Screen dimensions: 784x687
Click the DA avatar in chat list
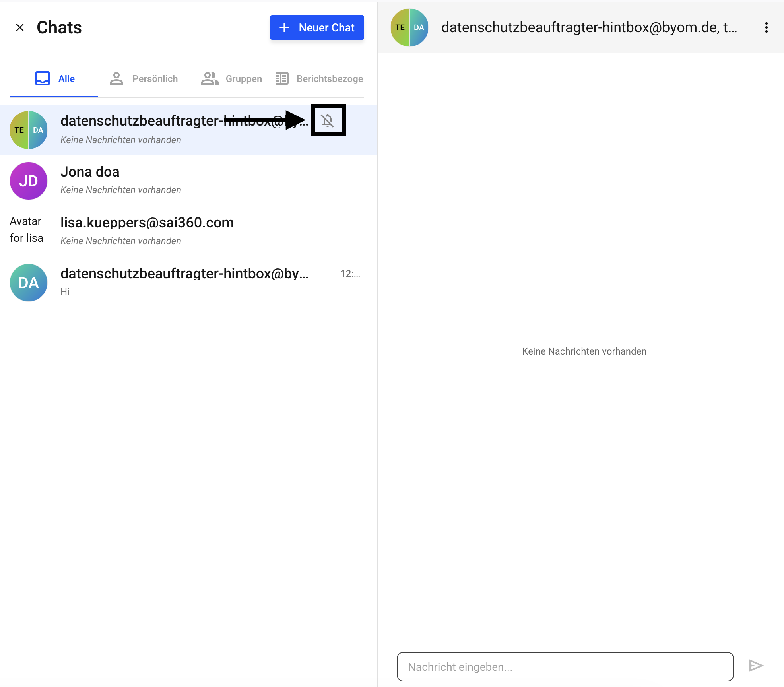[x=29, y=283]
